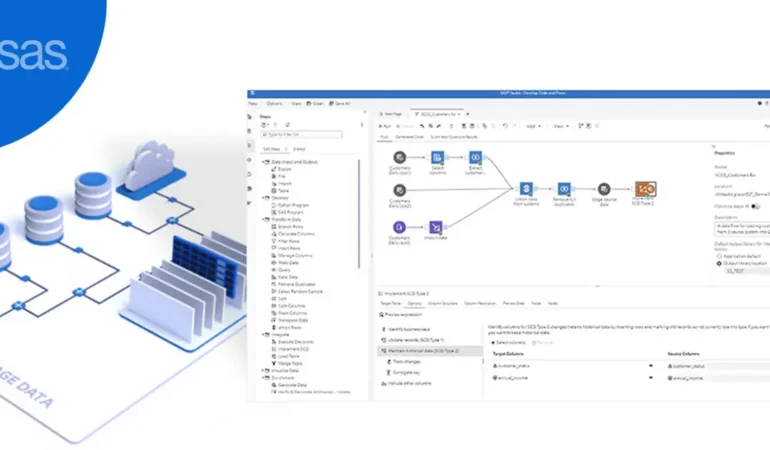770x450 pixels.
Task: Select the Output library location radio button
Action: pyautogui.click(x=719, y=264)
